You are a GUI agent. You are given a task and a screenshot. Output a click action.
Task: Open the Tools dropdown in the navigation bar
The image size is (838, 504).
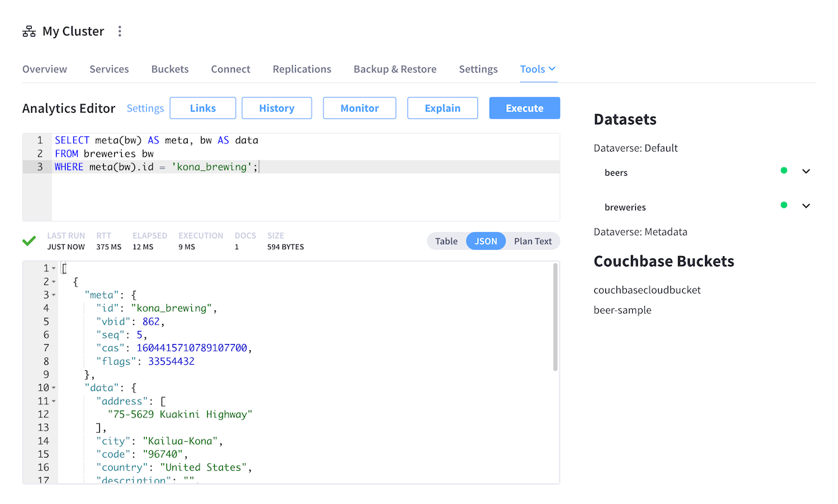point(538,69)
